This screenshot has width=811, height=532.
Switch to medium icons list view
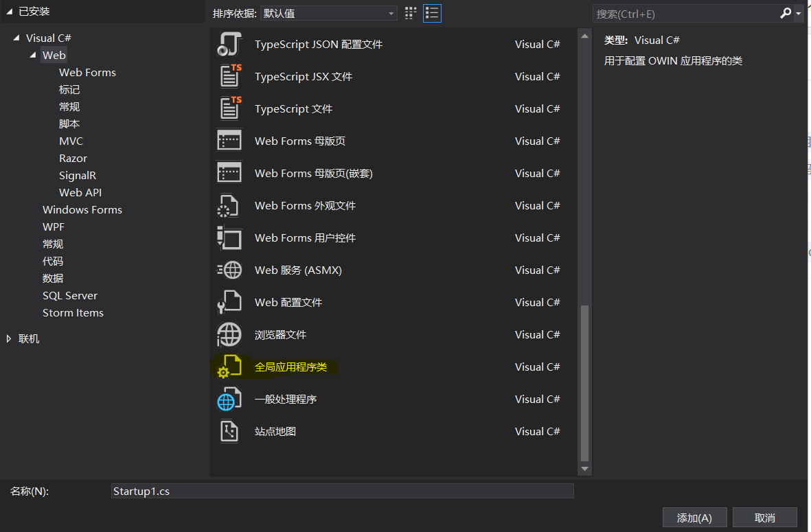[x=432, y=14]
